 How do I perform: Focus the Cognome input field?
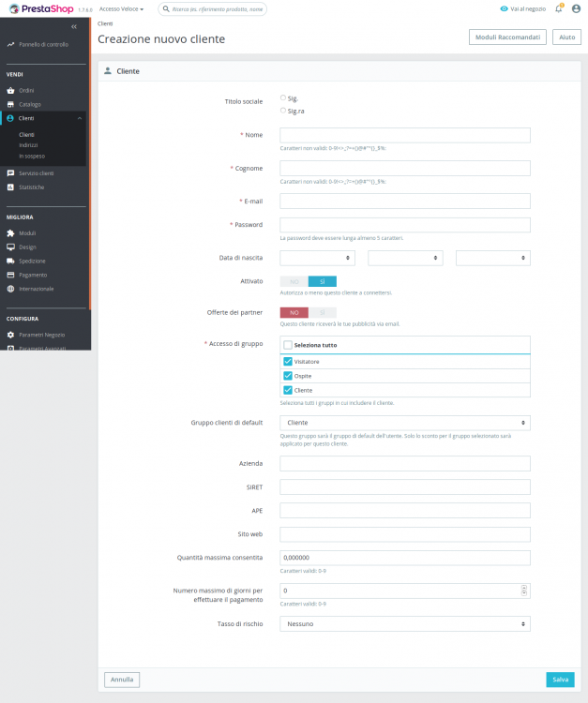pos(405,168)
